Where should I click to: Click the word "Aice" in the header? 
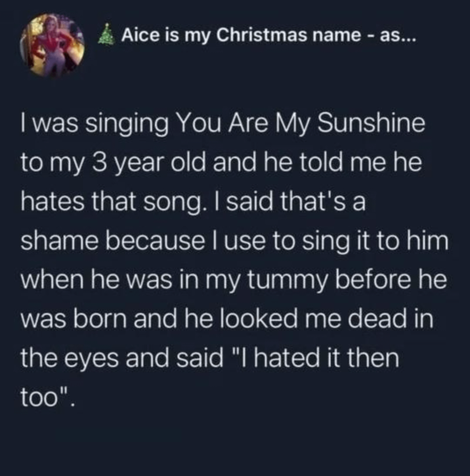point(137,37)
